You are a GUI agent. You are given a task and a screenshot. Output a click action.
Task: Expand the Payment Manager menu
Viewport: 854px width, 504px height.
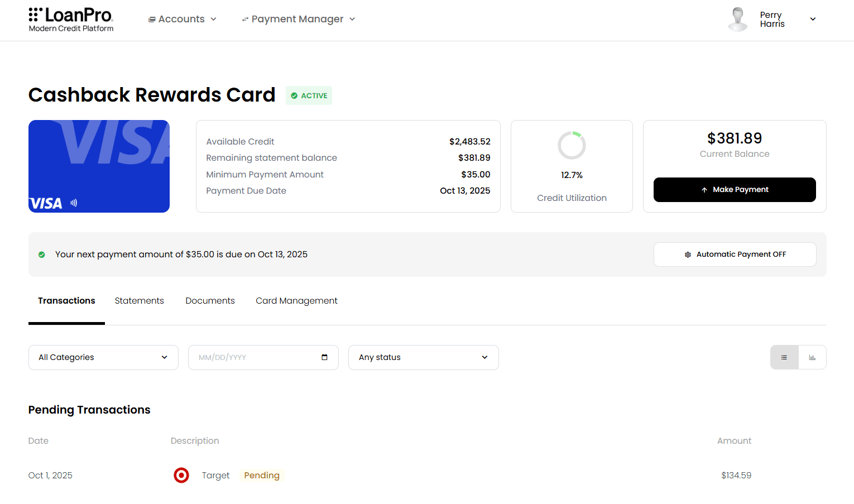point(298,19)
